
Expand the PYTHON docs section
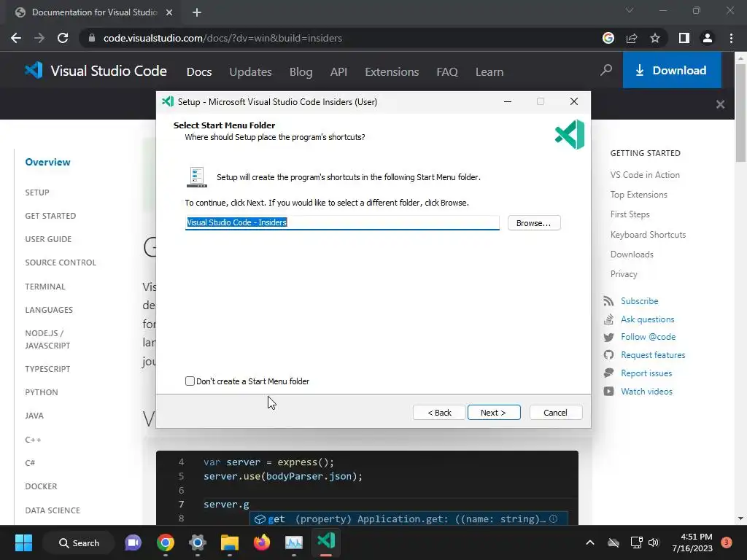tap(42, 392)
